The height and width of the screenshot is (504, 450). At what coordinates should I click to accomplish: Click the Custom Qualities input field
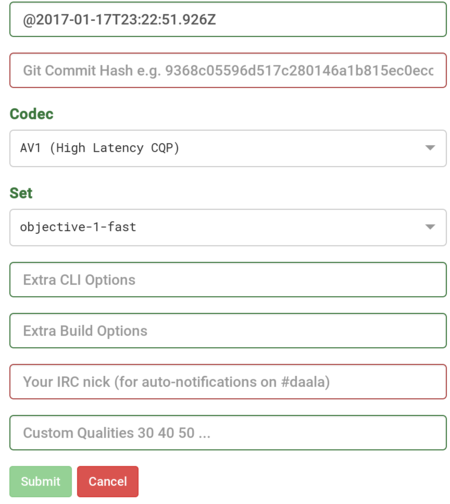coord(228,433)
